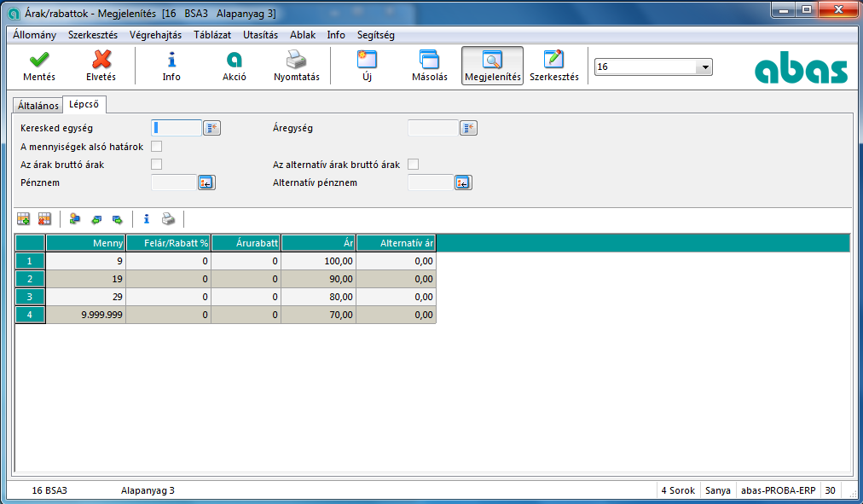
Task: Toggle 'Az alternatív árak bruttó árak' checkbox
Action: pyautogui.click(x=414, y=165)
